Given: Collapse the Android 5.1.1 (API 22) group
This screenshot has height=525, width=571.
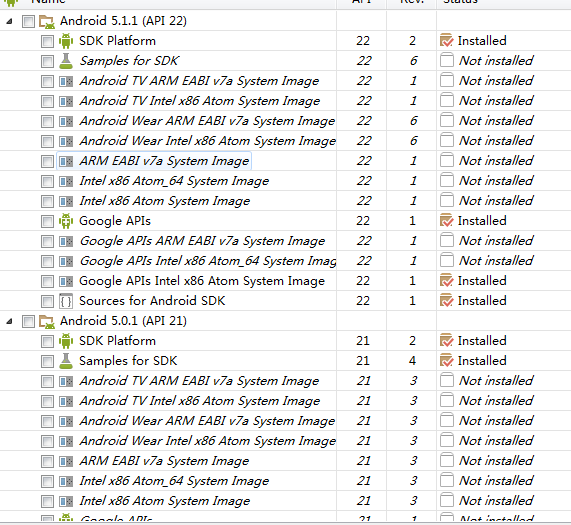Looking at the screenshot, I should 9,21.
